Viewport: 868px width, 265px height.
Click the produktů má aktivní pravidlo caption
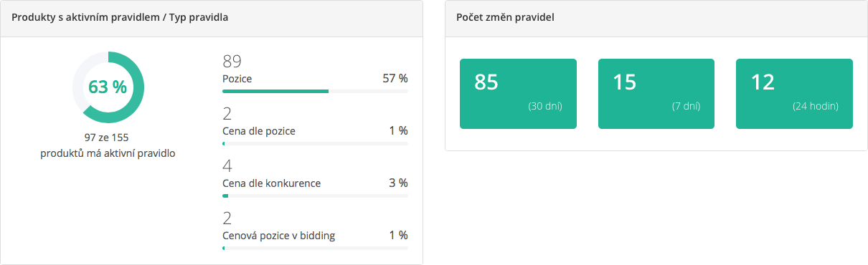pyautogui.click(x=108, y=153)
